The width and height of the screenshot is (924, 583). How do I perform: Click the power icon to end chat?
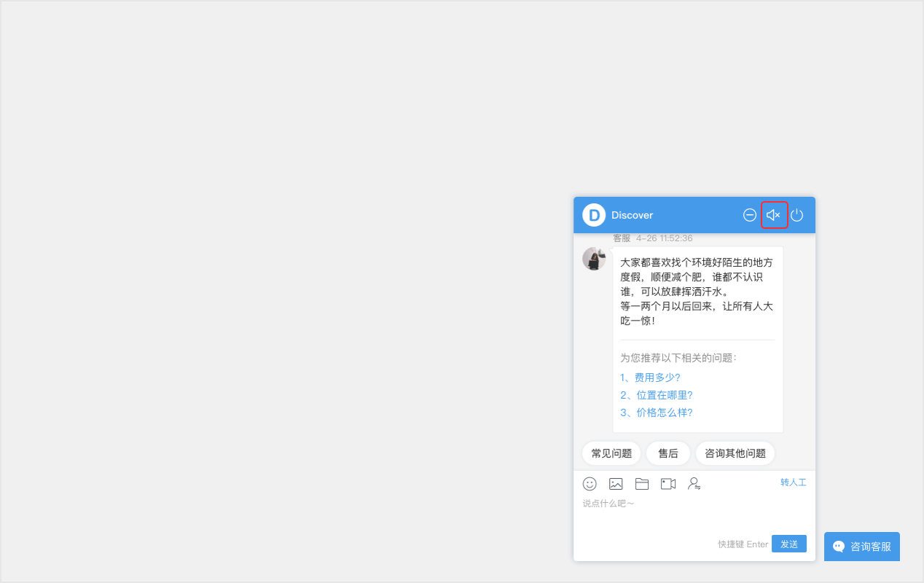coord(797,215)
